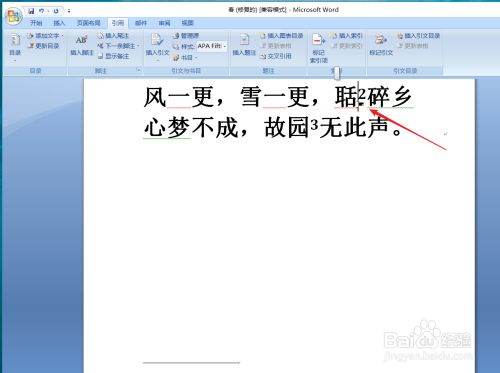500x373 pixels.
Task: Click 显示备注 (Show Notes)
Action: click(x=113, y=56)
